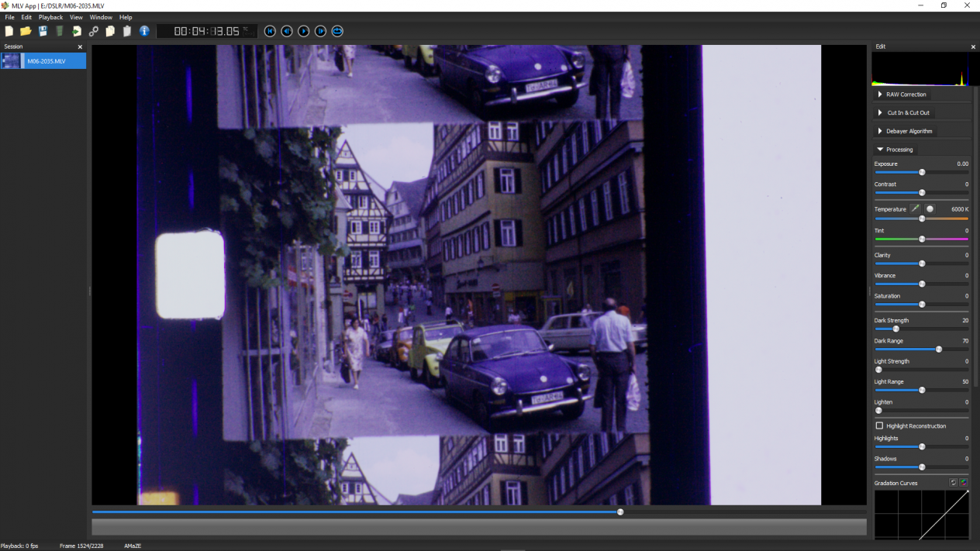Click the paste receipt clipboard icon

point(127,31)
